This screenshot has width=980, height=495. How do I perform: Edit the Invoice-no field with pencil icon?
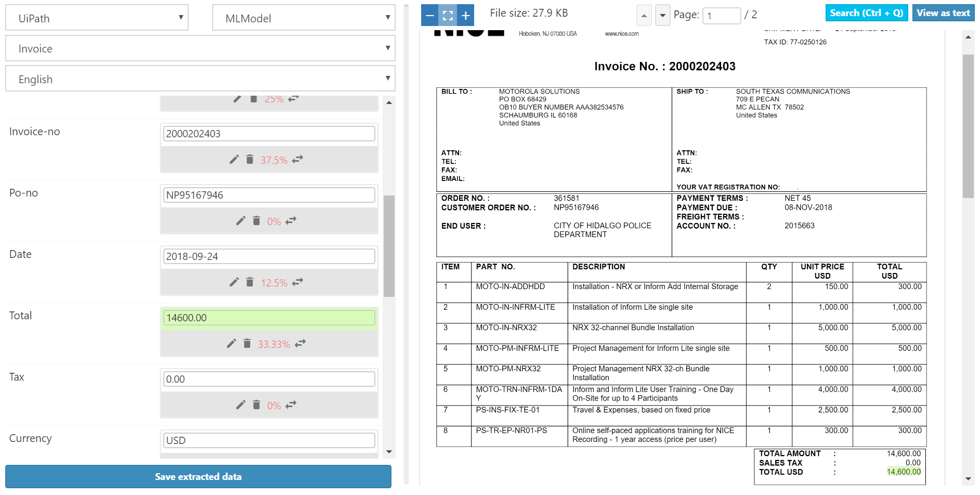234,159
